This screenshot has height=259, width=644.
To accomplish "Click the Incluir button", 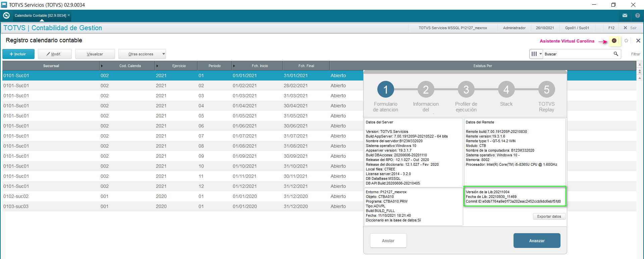I will click(x=18, y=54).
